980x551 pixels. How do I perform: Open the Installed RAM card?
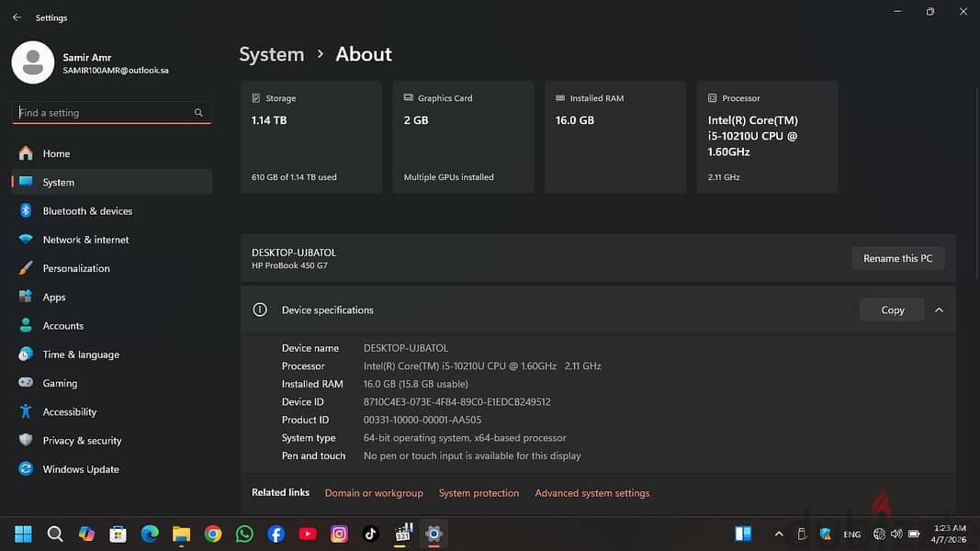pos(615,137)
